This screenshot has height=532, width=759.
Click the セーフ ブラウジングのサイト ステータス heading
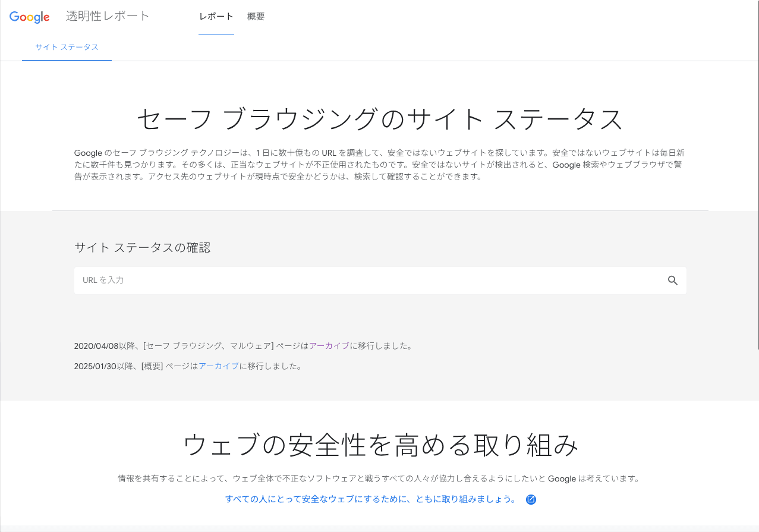[x=380, y=119]
